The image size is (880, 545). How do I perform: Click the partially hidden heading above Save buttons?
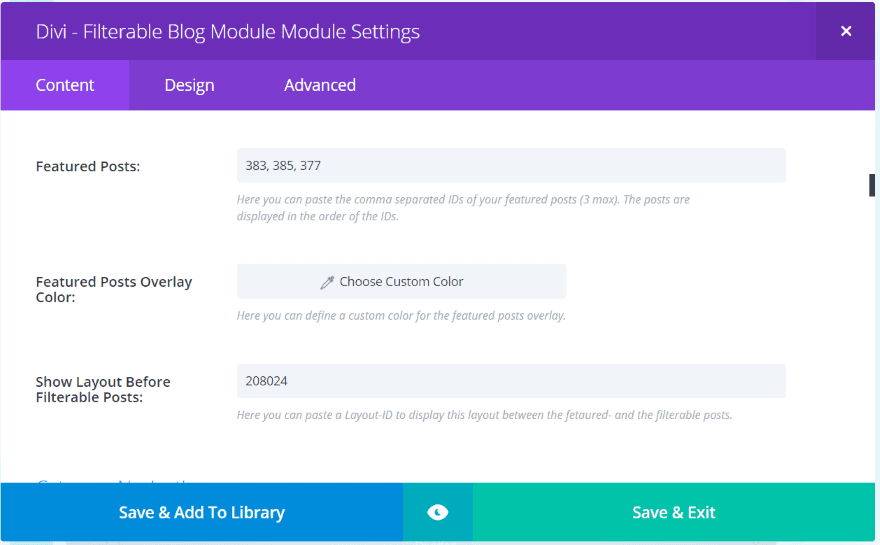tap(116, 485)
